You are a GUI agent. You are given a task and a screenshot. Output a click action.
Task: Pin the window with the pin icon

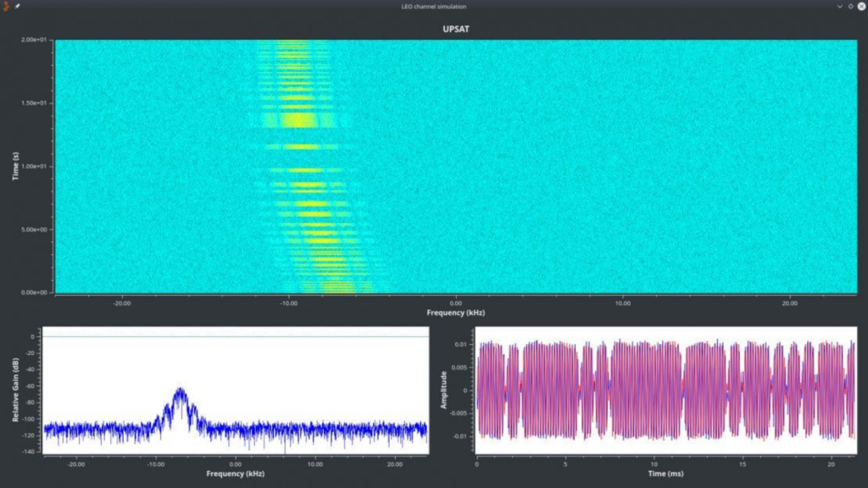[x=18, y=6]
